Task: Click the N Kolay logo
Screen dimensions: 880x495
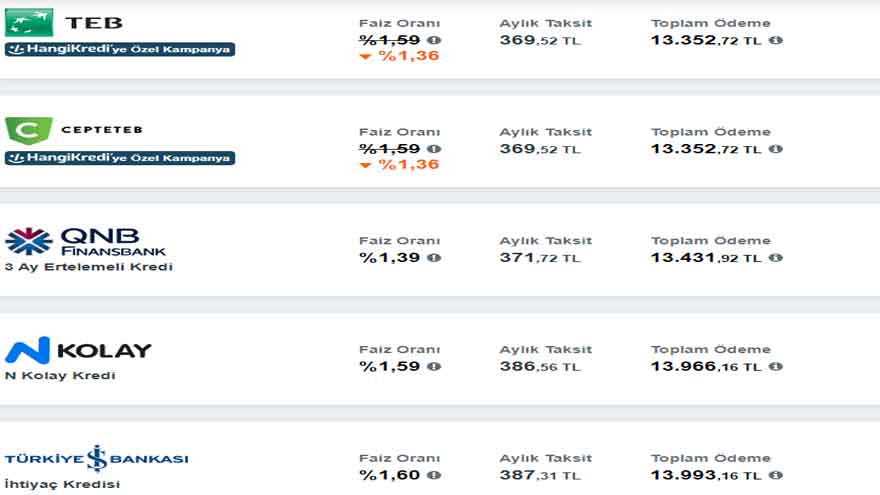Action: [78, 350]
